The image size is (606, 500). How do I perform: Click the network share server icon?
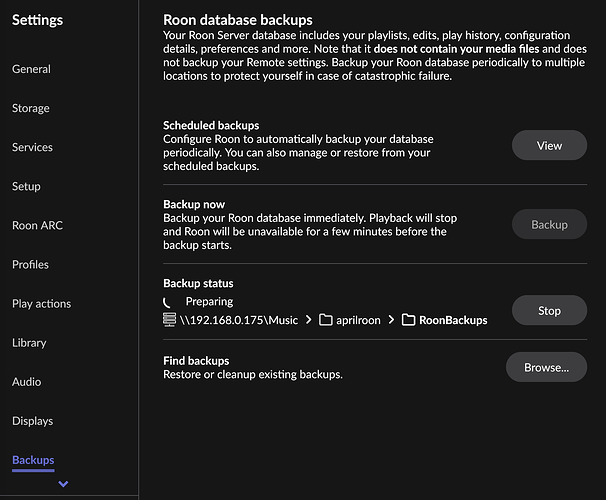point(169,320)
